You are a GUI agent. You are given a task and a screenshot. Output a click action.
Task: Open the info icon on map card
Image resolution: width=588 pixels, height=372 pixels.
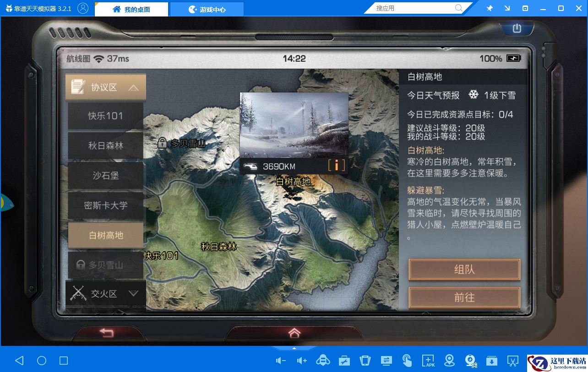pos(337,166)
